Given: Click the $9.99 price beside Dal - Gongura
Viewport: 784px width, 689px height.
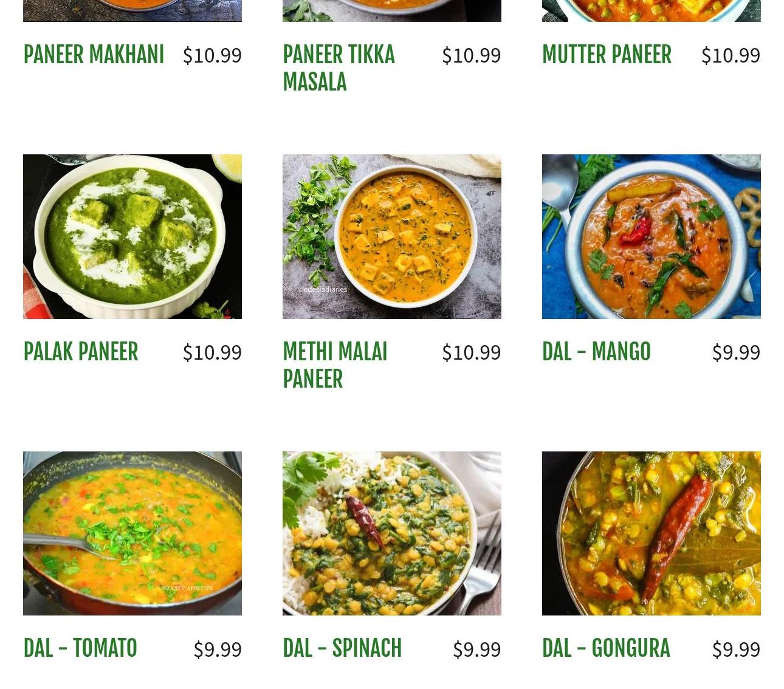Looking at the screenshot, I should [x=736, y=650].
